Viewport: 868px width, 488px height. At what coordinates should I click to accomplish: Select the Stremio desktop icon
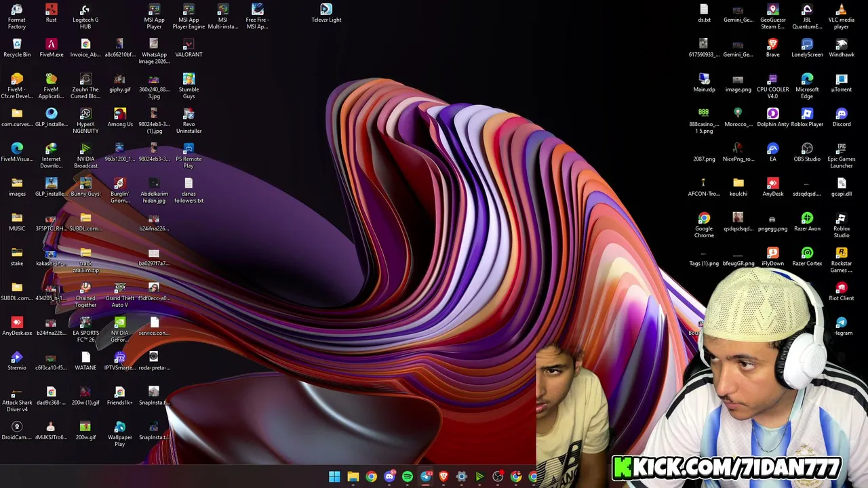tap(17, 361)
